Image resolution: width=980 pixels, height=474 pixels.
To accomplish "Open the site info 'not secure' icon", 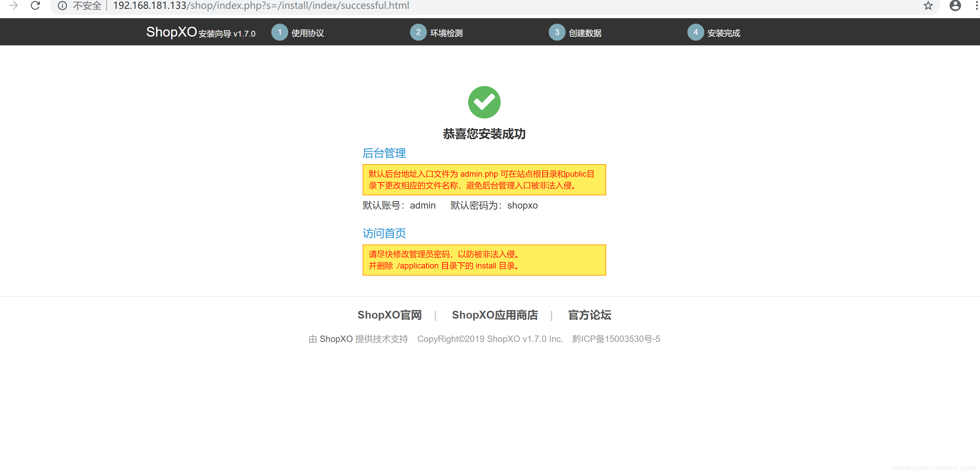I will tap(62, 6).
